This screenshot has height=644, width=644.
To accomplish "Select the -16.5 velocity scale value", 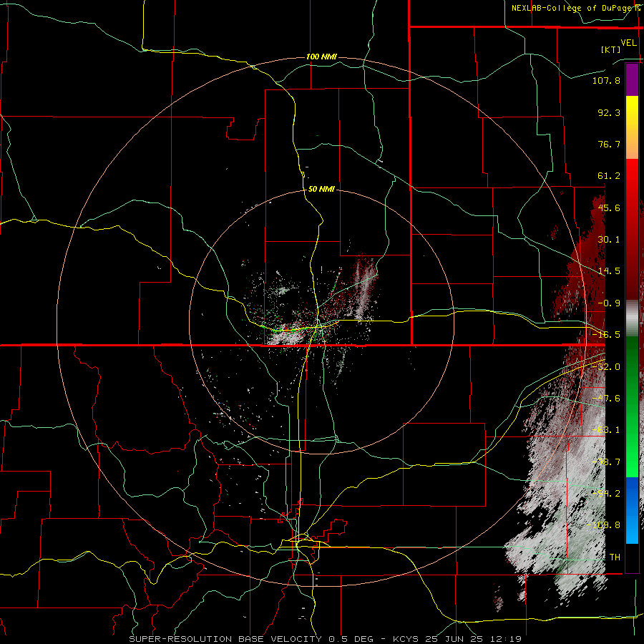I will (606, 335).
